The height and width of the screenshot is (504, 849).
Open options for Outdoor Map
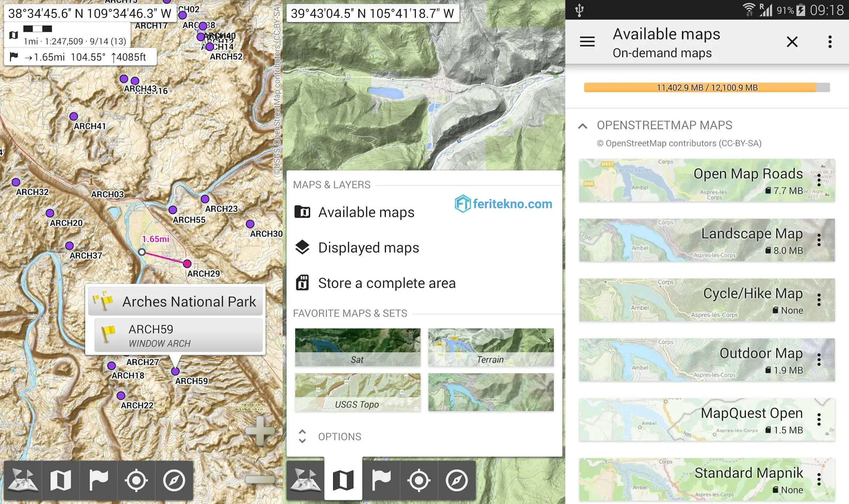(x=819, y=360)
